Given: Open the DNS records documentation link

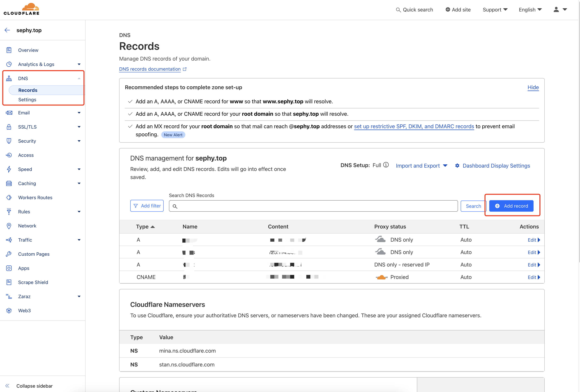Looking at the screenshot, I should tap(150, 69).
